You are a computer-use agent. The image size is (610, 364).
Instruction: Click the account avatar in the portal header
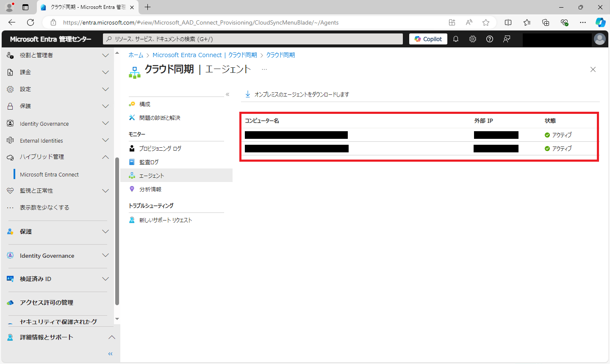click(x=600, y=39)
